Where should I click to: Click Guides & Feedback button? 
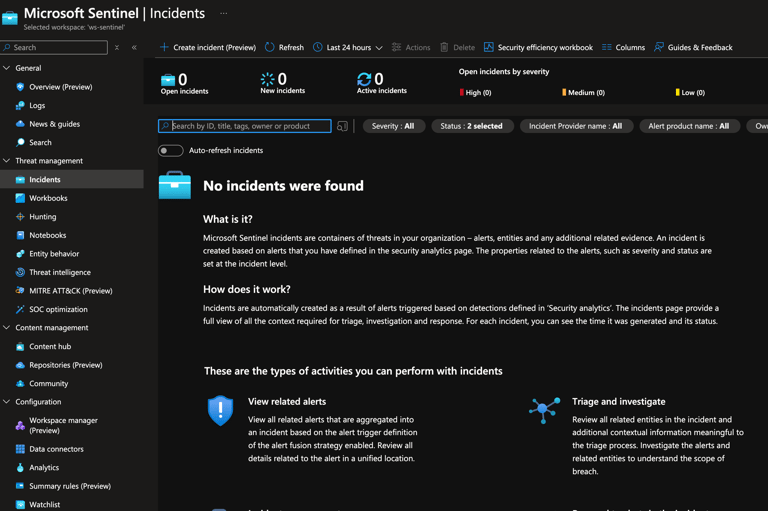pos(693,48)
